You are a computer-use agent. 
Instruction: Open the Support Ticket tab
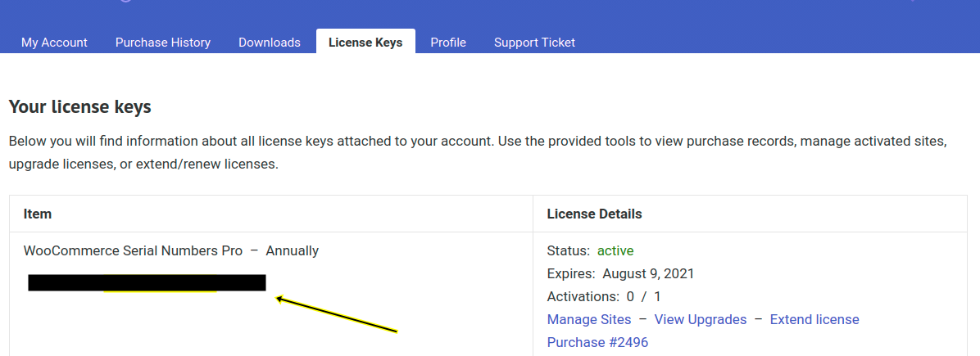[x=534, y=43]
